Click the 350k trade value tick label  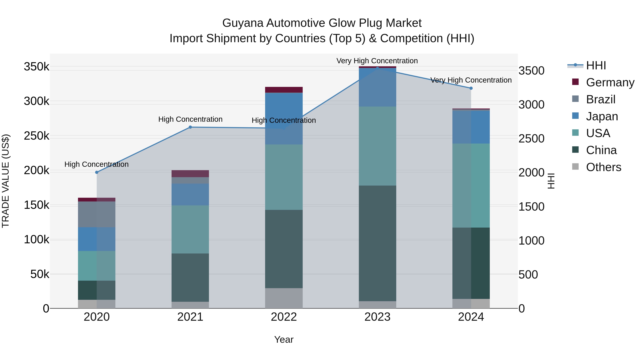tap(36, 67)
